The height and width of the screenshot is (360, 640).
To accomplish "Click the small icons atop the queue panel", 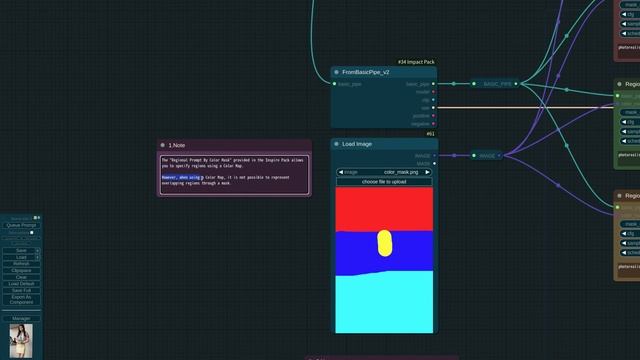I will [37, 218].
